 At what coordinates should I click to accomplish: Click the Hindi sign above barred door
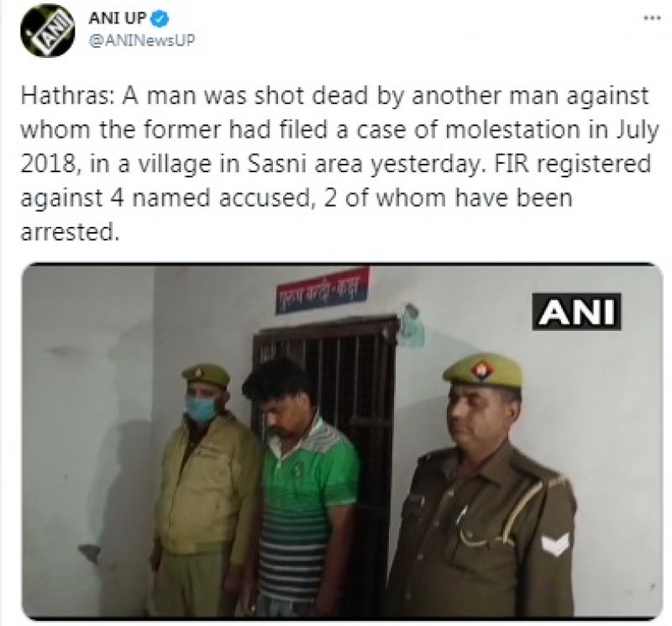pos(322,291)
